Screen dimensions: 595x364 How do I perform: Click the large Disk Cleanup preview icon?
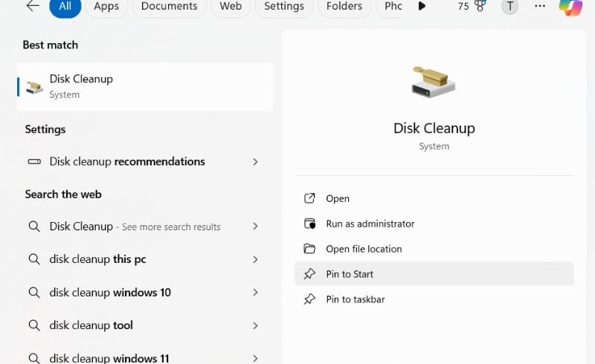point(434,82)
